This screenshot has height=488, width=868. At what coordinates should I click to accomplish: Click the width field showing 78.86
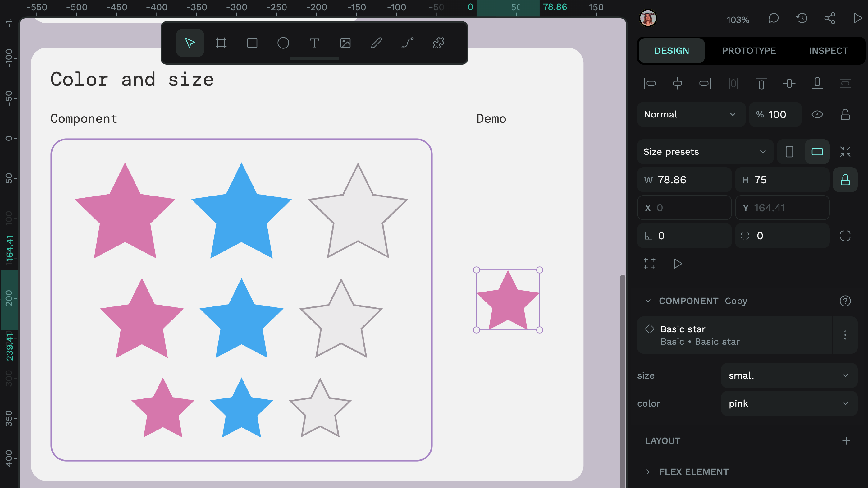click(x=684, y=180)
